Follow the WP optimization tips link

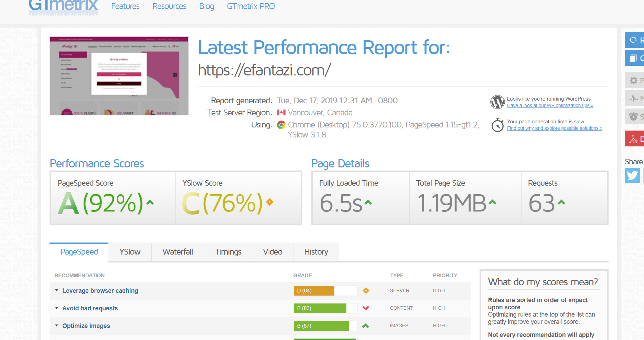coord(550,105)
